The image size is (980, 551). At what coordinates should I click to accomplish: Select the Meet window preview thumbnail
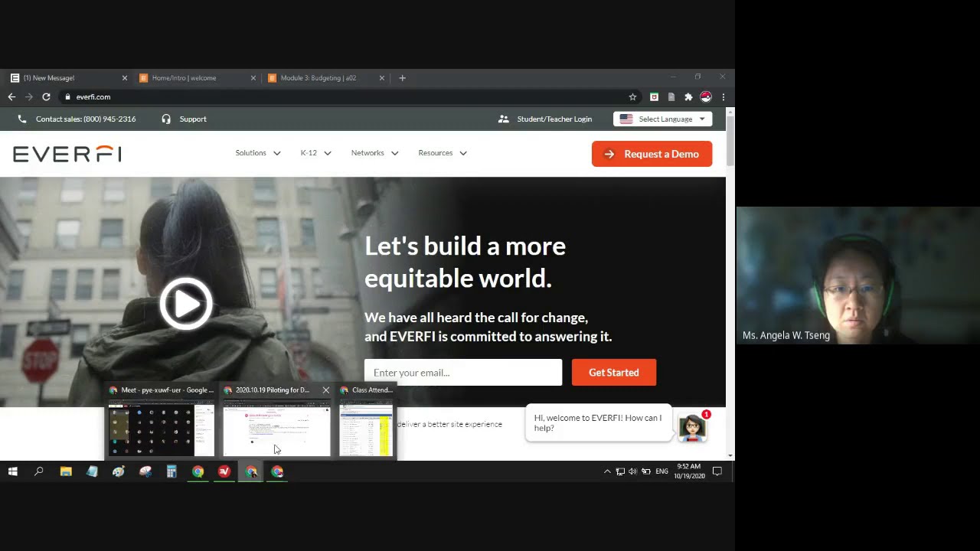pyautogui.click(x=162, y=429)
